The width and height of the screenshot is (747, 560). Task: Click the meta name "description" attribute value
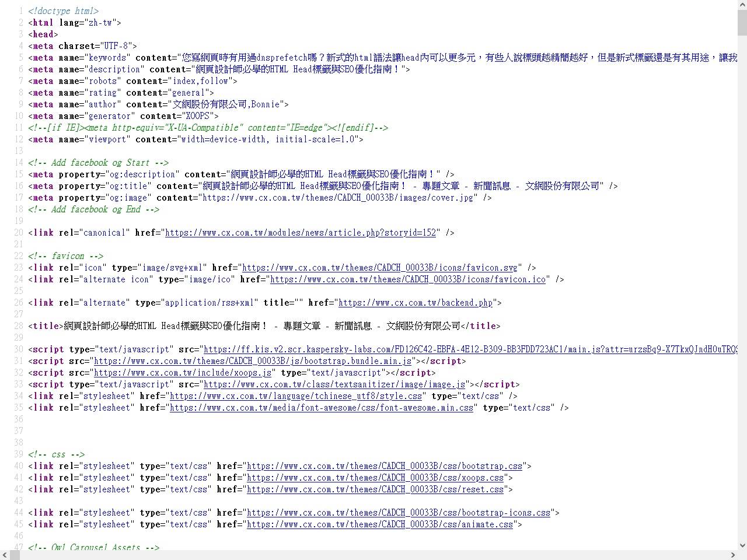[x=114, y=69]
